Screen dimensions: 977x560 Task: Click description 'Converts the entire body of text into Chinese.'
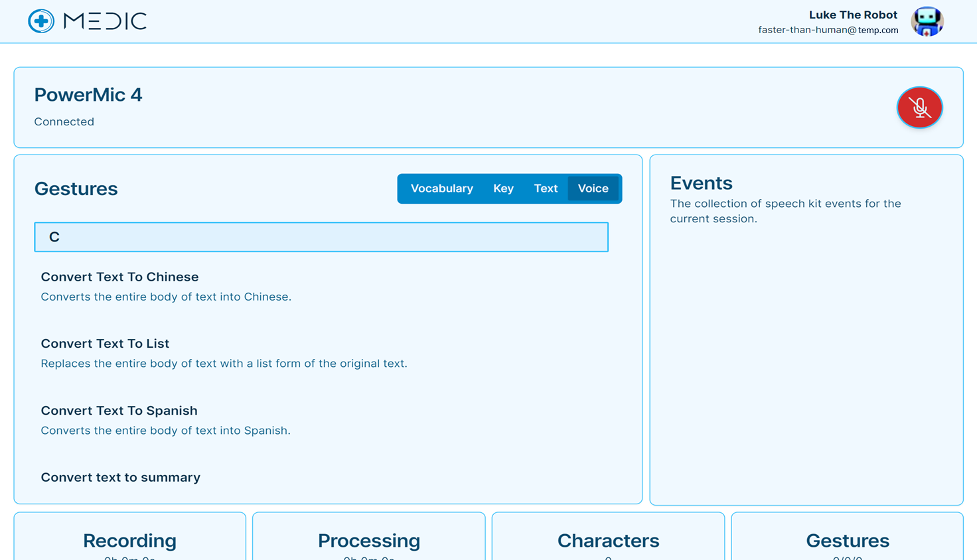166,297
